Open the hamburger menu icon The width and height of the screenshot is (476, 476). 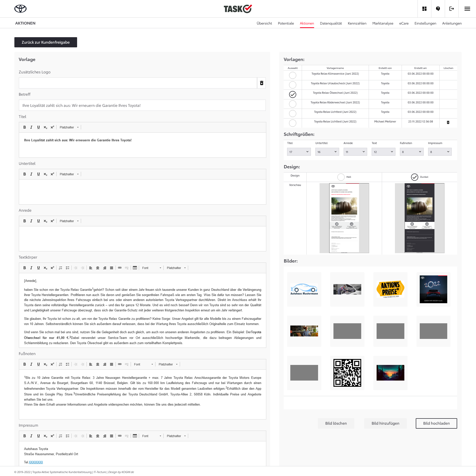pos(467,9)
